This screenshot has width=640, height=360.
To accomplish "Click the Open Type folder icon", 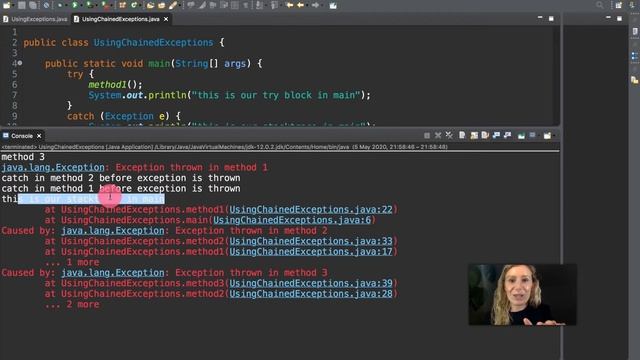I will tap(151, 5).
